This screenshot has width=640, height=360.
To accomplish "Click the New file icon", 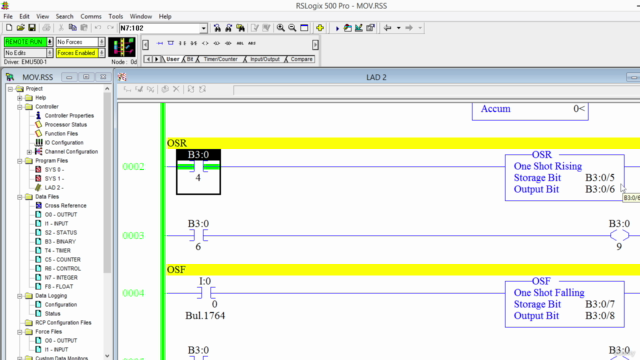I will point(9,28).
